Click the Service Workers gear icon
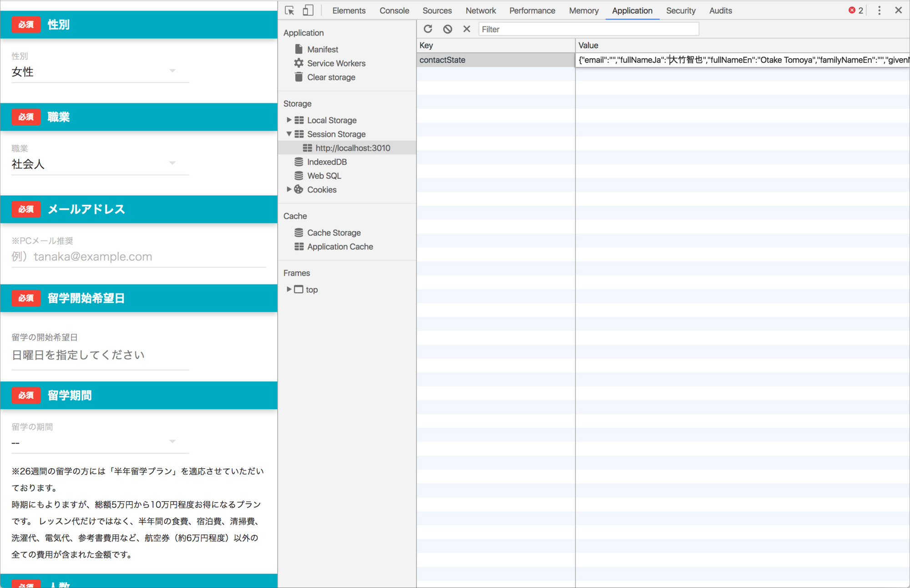The width and height of the screenshot is (910, 588). pyautogui.click(x=298, y=63)
